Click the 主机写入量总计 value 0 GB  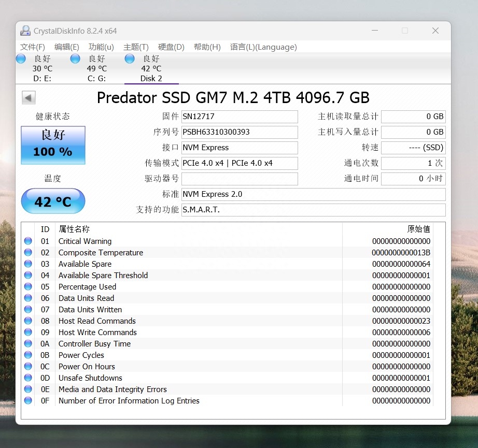click(x=413, y=132)
